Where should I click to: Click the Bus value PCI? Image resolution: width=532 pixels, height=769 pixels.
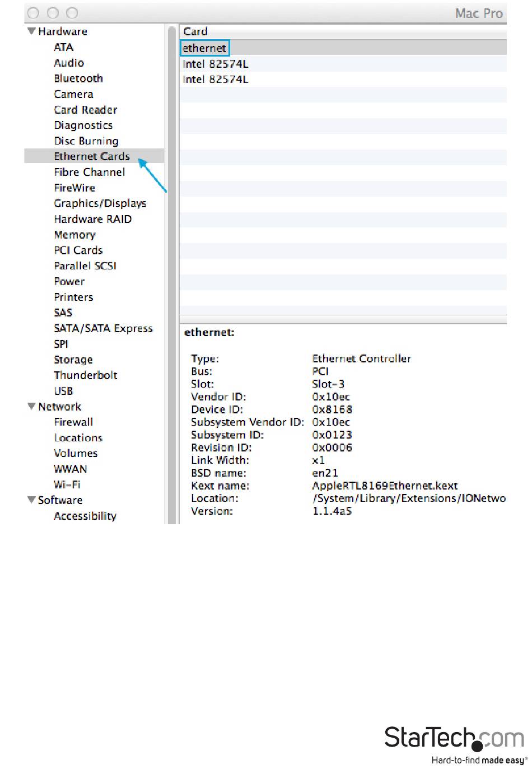pos(320,371)
